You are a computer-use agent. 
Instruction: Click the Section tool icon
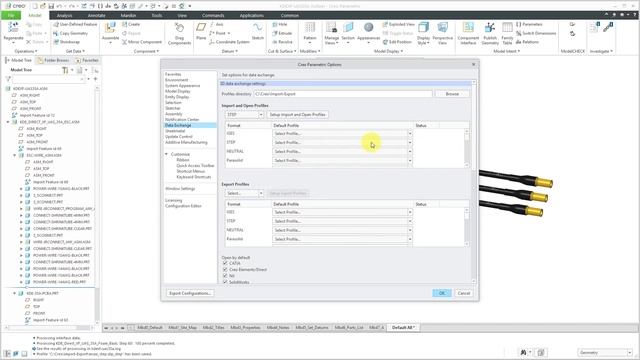[x=348, y=28]
